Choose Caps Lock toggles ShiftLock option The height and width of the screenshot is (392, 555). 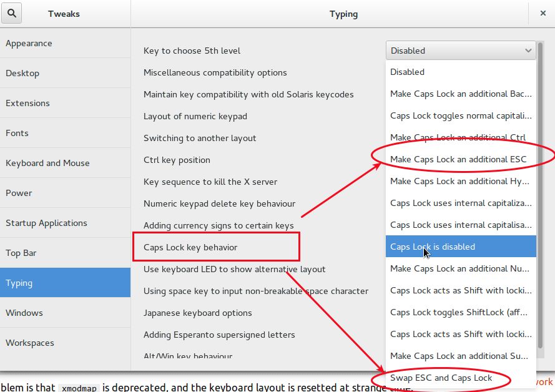461,312
